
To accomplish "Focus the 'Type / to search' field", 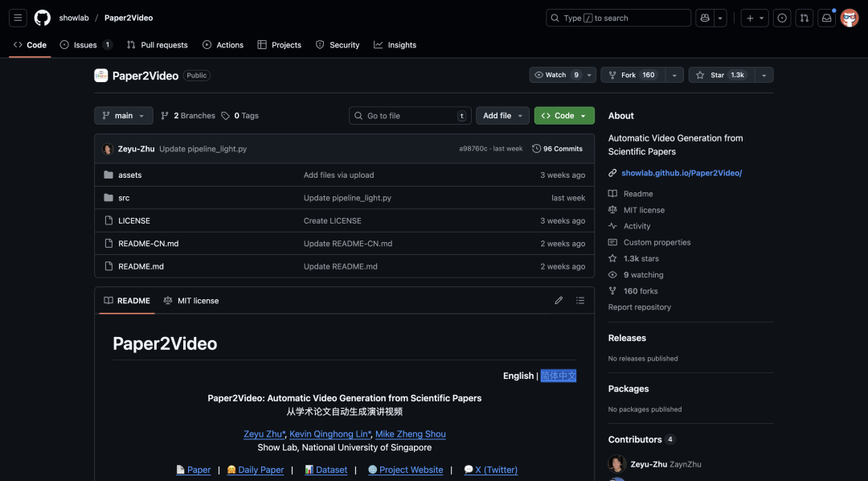I will [618, 18].
